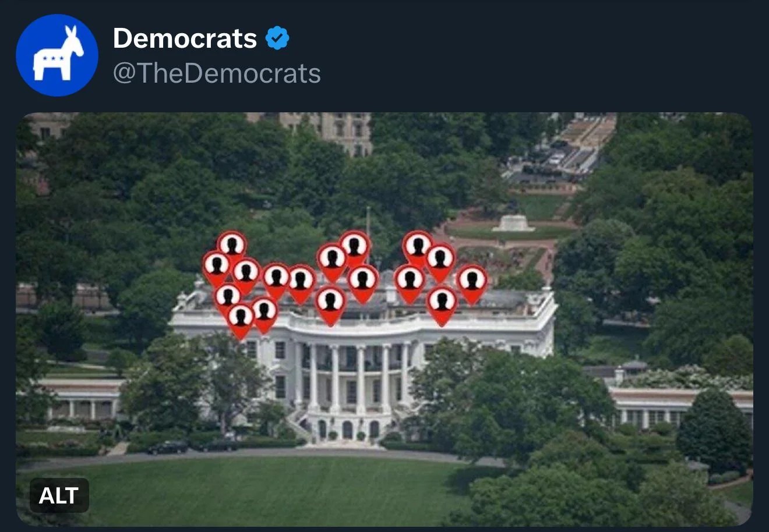Click the blue verified checkmark badge

pos(277,38)
